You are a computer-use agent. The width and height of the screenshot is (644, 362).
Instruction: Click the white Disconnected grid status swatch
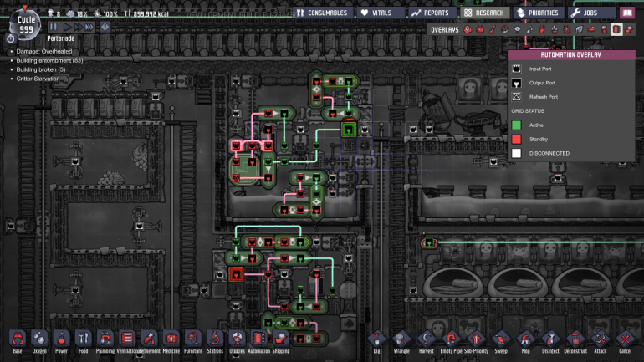click(x=516, y=153)
